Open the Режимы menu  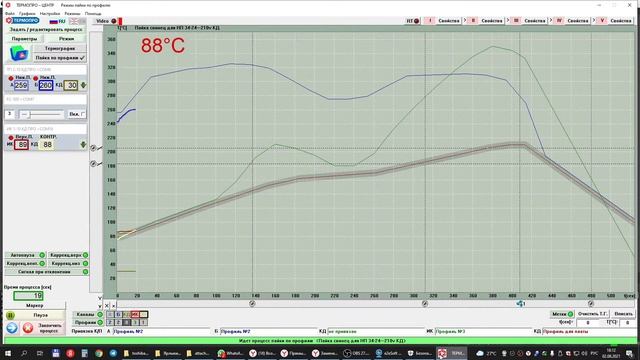tap(72, 13)
